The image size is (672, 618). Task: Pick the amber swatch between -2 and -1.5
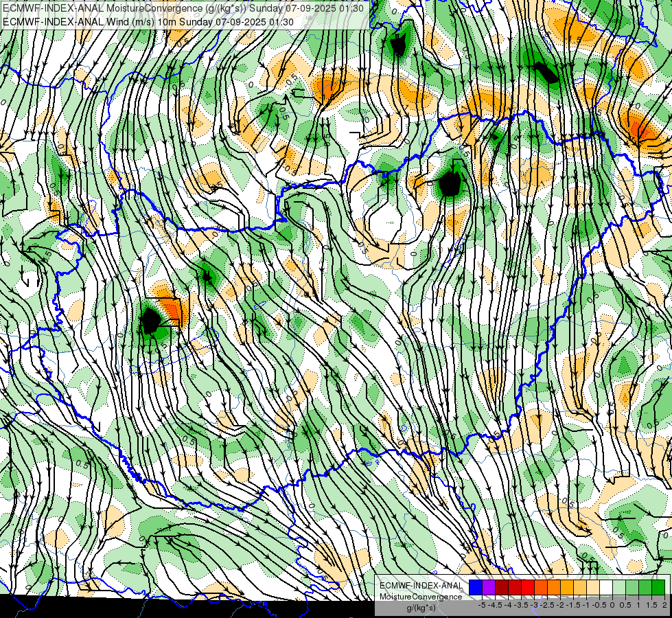[x=567, y=587]
